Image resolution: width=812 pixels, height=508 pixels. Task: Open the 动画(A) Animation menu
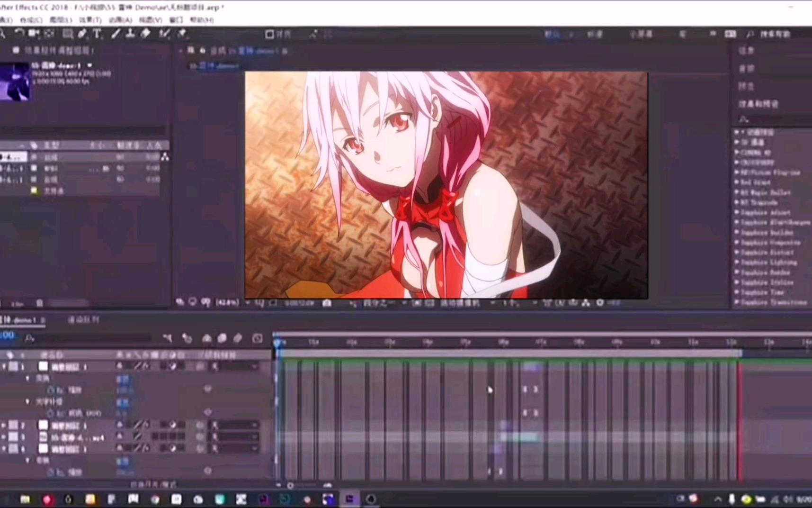120,20
